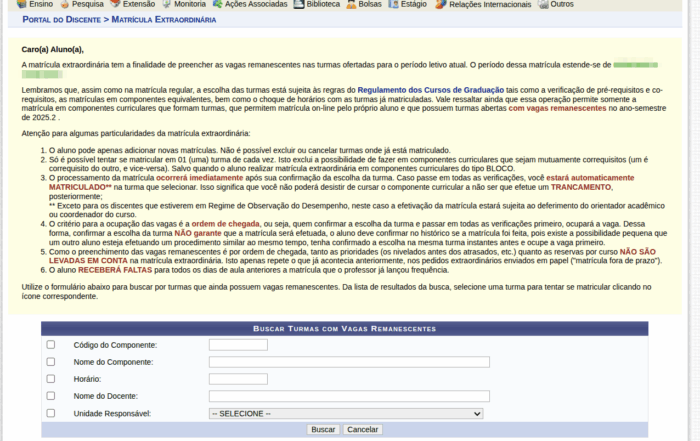Screen dimensions: 700x441
Task: Click the Ensino menu icon
Action: [x=7, y=4]
